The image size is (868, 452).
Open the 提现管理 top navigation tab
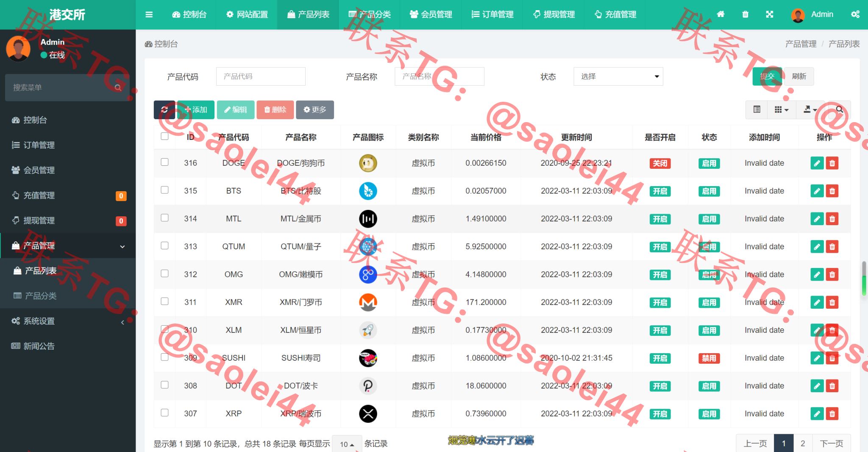554,14
